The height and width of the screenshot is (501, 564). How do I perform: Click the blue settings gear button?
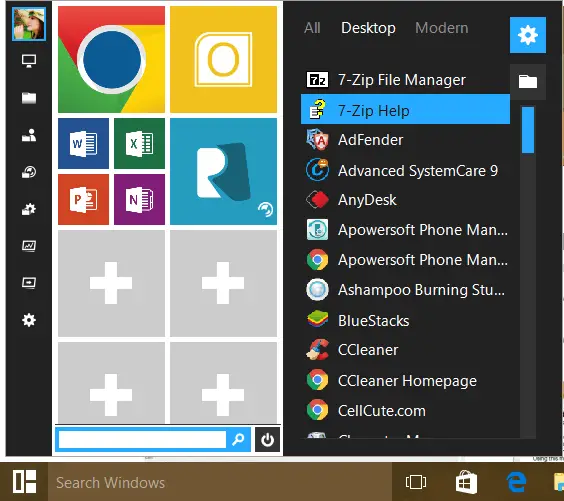(528, 35)
